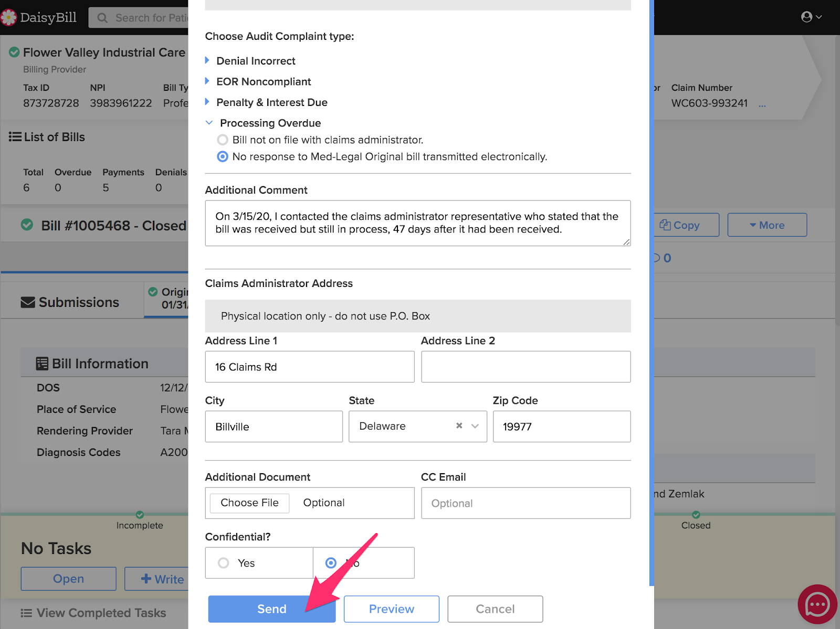This screenshot has height=629, width=840.
Task: Click the Tax ID 873728728 value
Action: (51, 103)
